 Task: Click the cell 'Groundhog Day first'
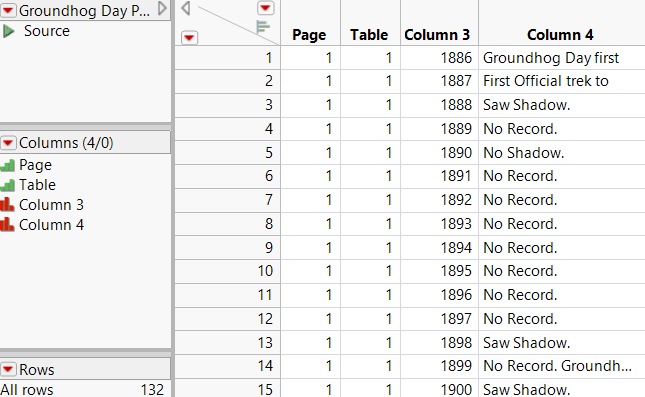coord(562,58)
